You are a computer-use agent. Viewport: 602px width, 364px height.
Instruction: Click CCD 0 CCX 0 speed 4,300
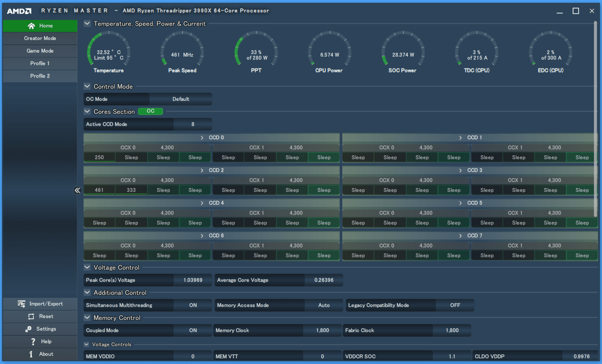point(167,148)
